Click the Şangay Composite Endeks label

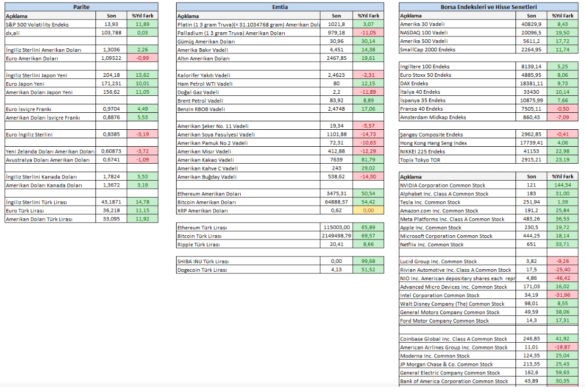click(x=457, y=134)
